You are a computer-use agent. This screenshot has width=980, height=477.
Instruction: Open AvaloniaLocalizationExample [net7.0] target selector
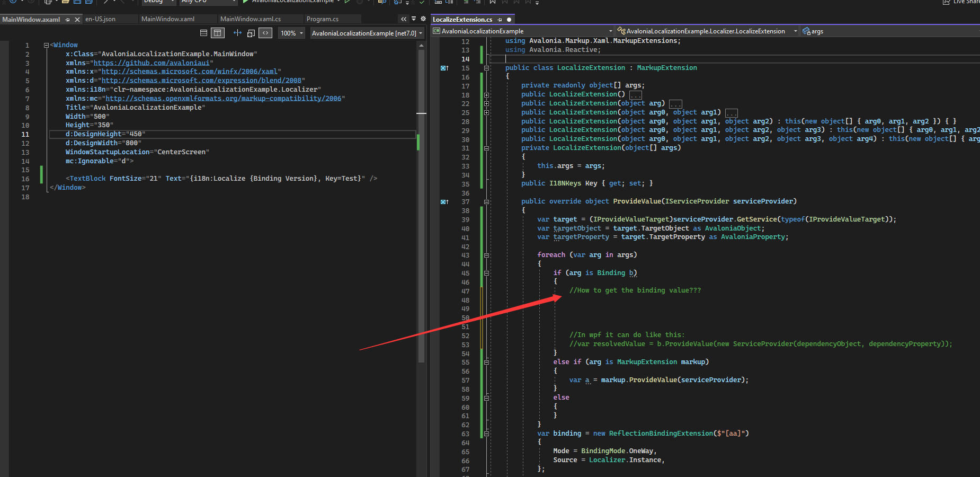pos(367,33)
